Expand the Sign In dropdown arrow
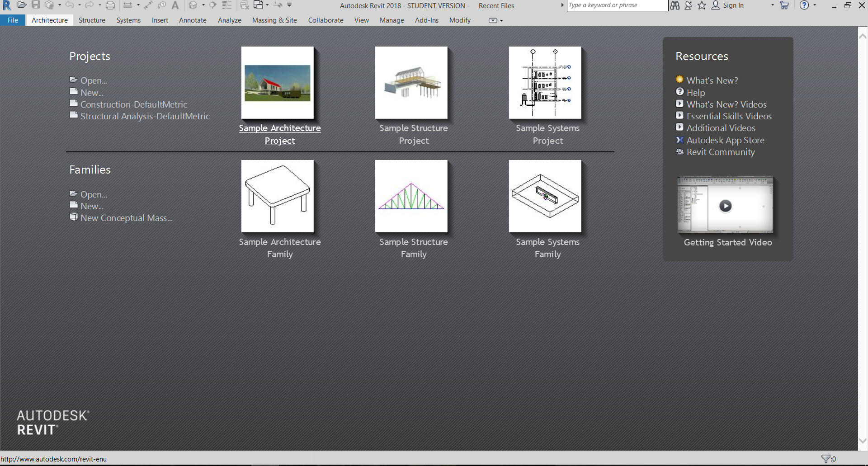868x466 pixels. pyautogui.click(x=772, y=5)
